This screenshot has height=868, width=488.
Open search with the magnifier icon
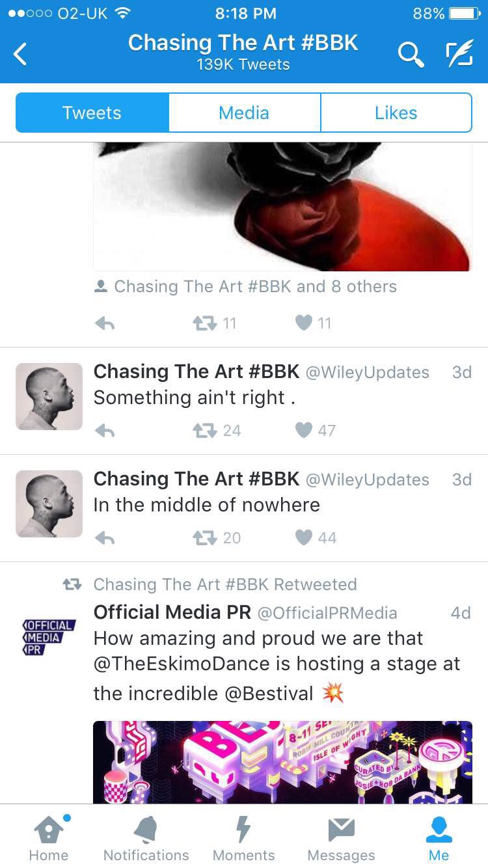click(411, 55)
